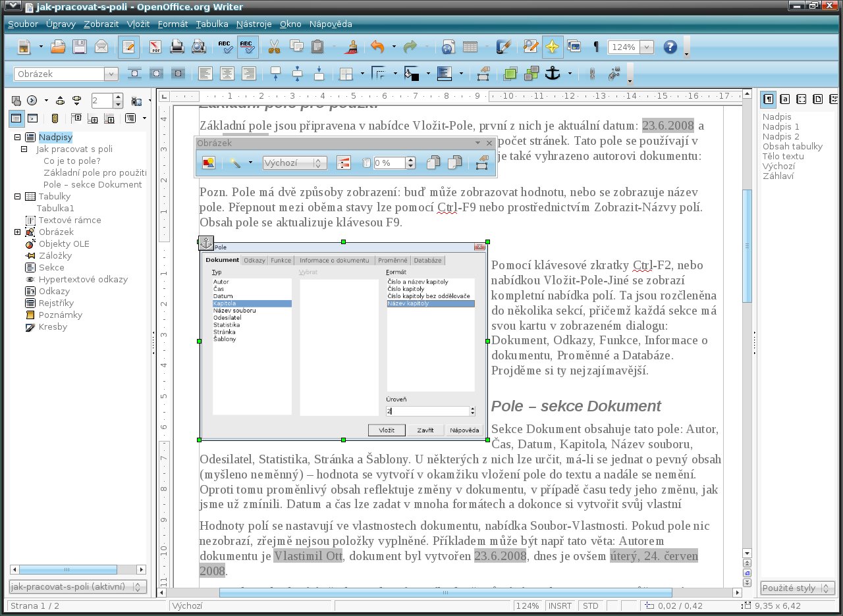
Task: Click the anchor icon in the frame toolbar
Action: [552, 74]
